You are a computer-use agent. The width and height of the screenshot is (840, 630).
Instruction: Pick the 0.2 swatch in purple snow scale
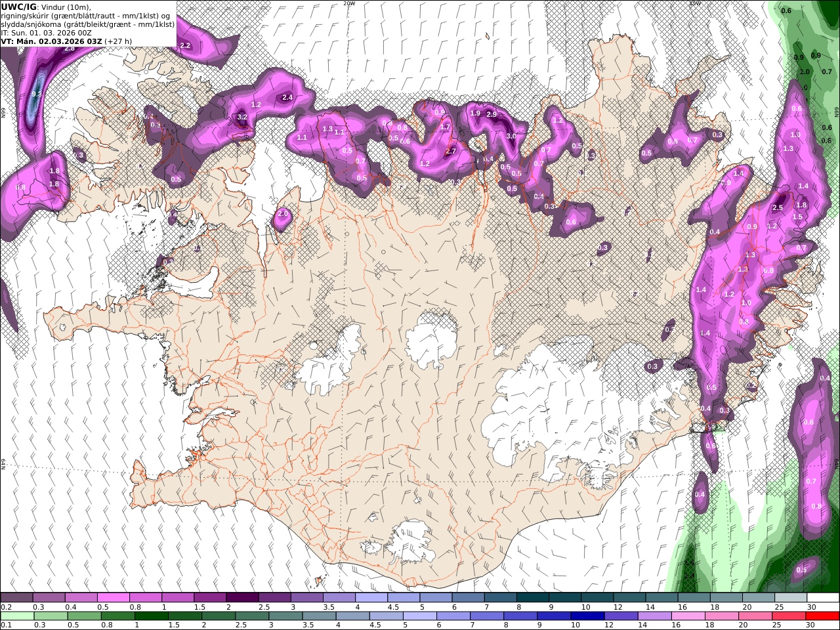(x=16, y=598)
